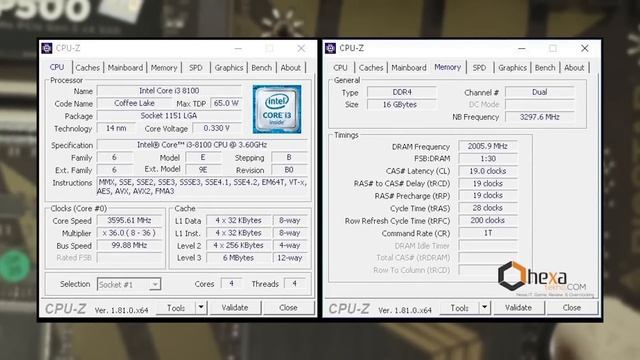
Task: Open the Graphics tab in right window
Action: [x=512, y=68]
